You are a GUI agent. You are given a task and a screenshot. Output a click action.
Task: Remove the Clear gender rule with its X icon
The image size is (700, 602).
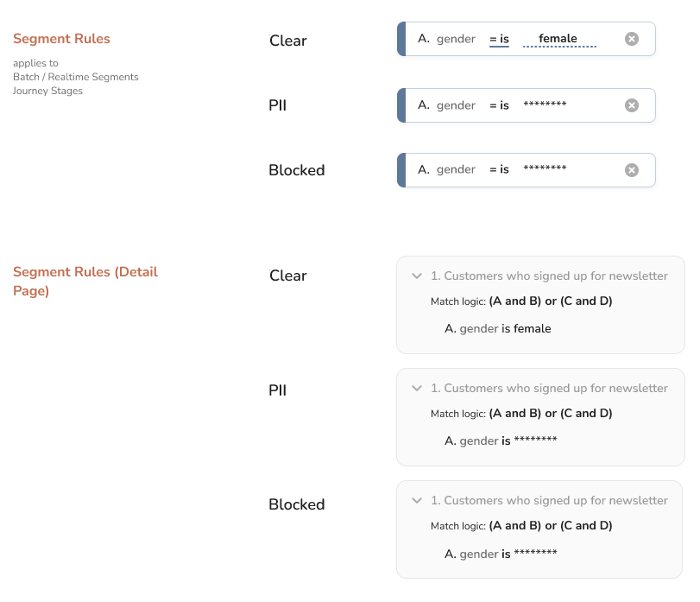[631, 39]
